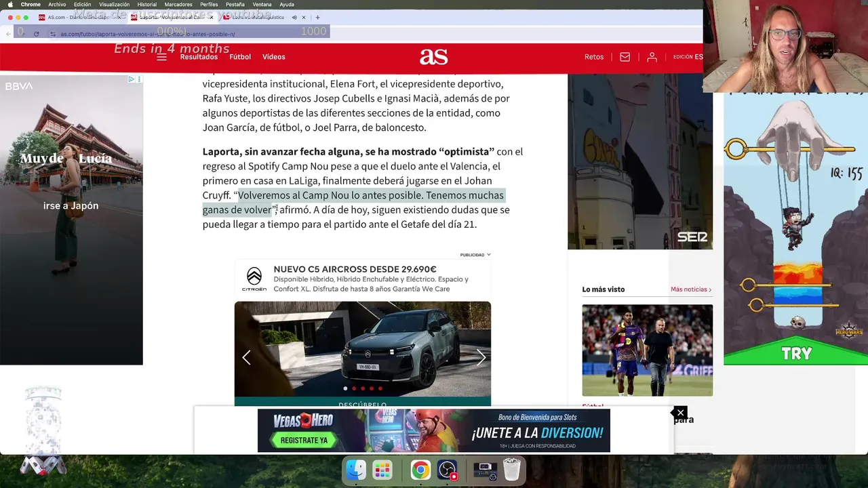Screen dimensions: 868x488
Task: Open the site info icon in address bar
Action: 52,34
